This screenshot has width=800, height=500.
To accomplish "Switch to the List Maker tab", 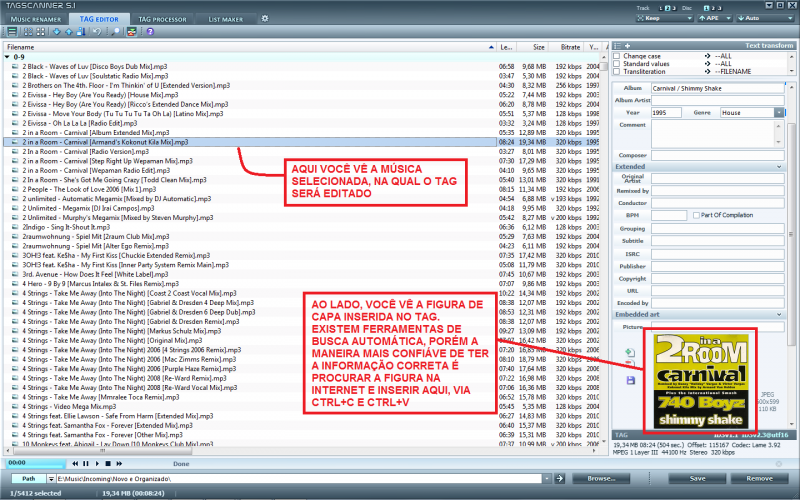I will click(x=226, y=19).
